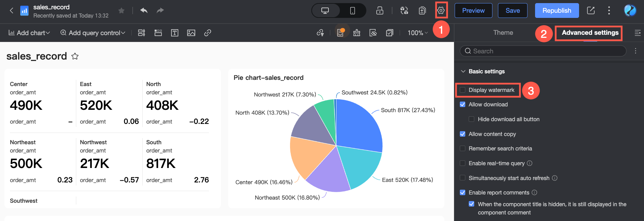The image size is (644, 221).
Task: Open the Add query control dropdown
Action: [93, 33]
